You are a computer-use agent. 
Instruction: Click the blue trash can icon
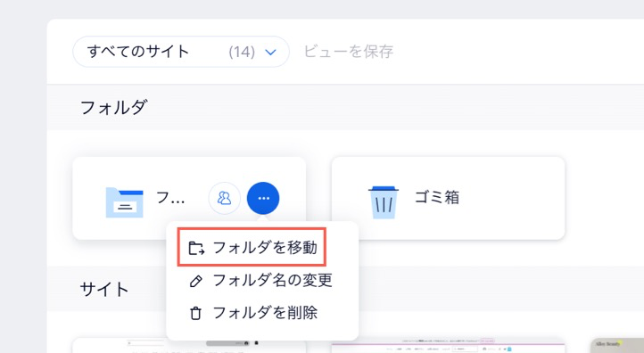click(384, 202)
